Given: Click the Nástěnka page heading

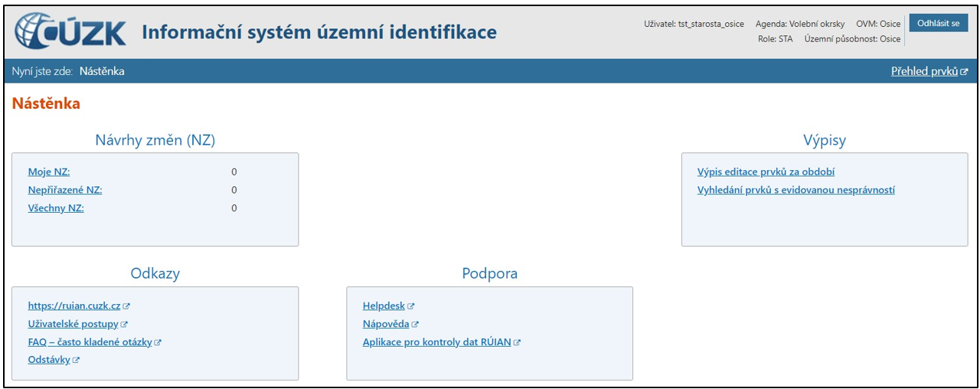Looking at the screenshot, I should [x=46, y=103].
